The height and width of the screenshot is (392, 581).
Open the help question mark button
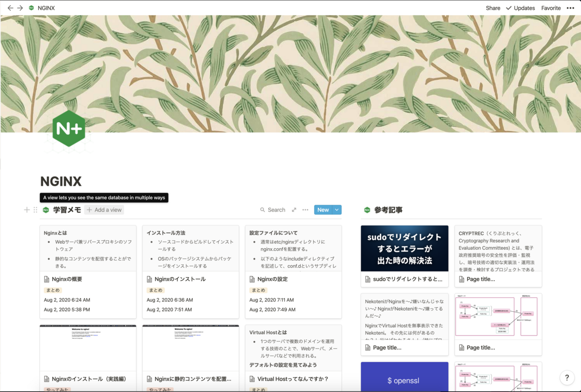567,378
